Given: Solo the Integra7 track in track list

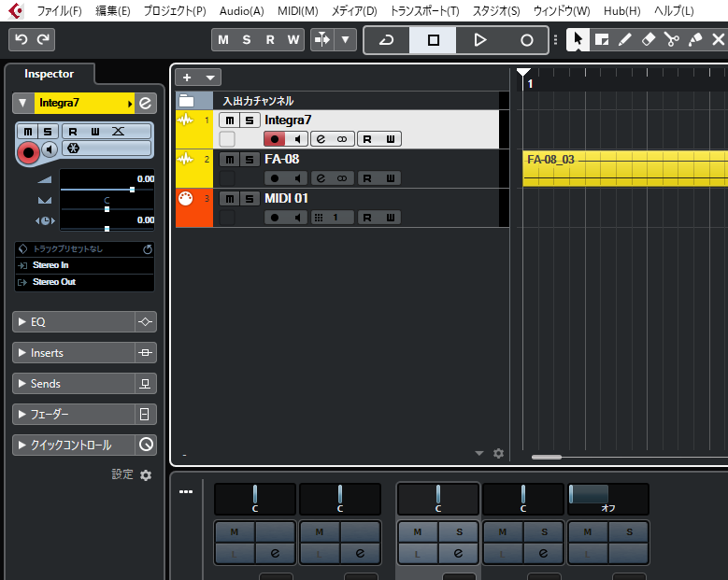Looking at the screenshot, I should click(x=250, y=120).
